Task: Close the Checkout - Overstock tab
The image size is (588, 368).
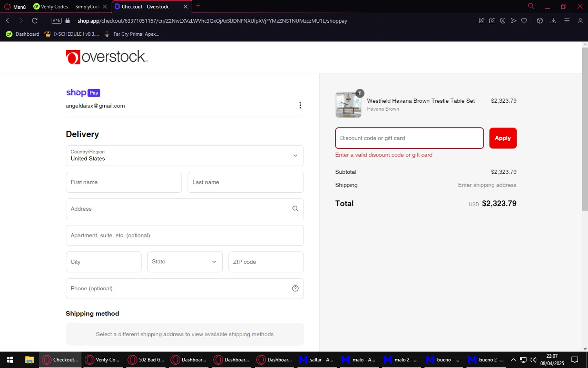Action: tap(186, 7)
